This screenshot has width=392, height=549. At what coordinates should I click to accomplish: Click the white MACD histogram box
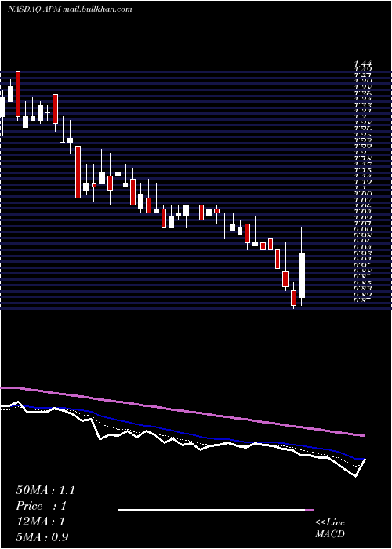(216, 510)
